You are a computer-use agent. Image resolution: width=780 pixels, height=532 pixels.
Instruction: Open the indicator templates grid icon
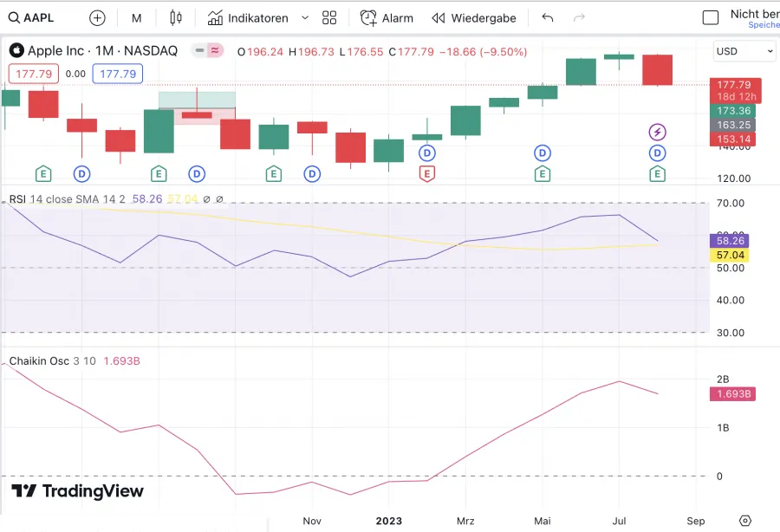329,17
